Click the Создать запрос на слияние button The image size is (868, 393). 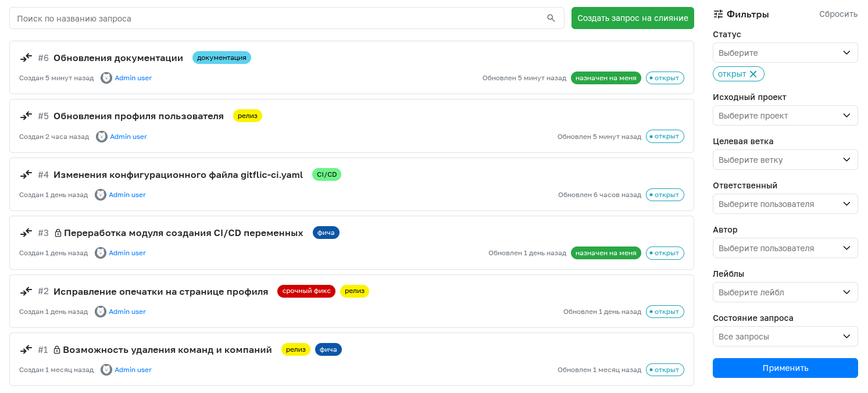[633, 18]
